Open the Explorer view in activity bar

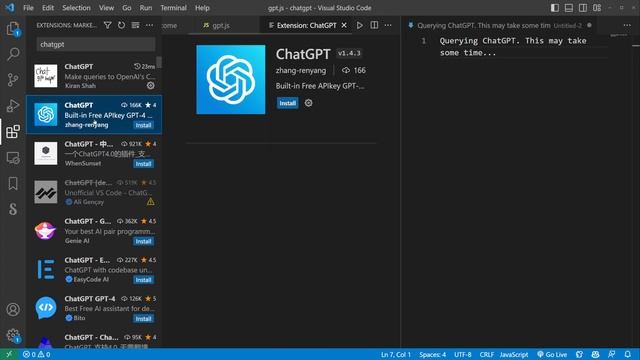click(x=13, y=29)
